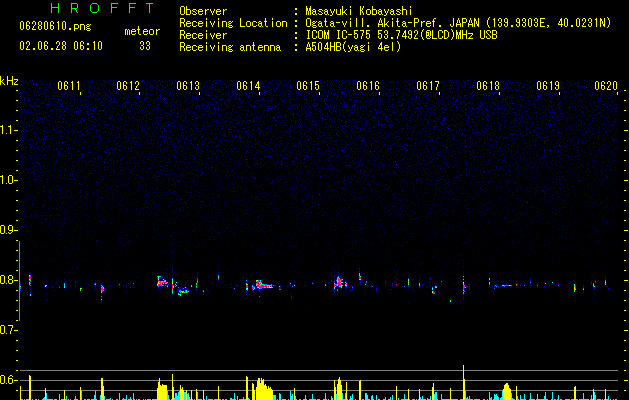
Task: Click the Receiver label
Action: coord(203,35)
